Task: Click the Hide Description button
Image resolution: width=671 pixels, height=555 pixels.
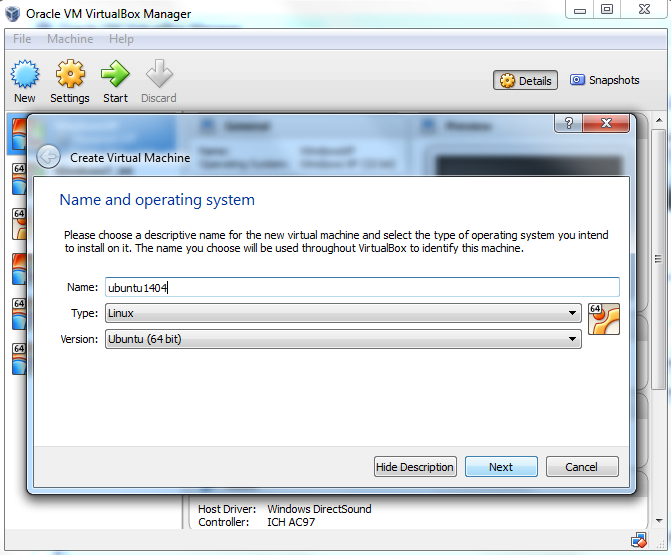Action: point(415,467)
